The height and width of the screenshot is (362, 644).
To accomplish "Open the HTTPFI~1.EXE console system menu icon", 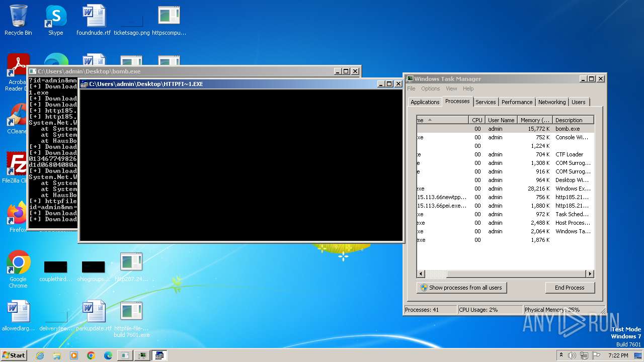I will coord(84,84).
